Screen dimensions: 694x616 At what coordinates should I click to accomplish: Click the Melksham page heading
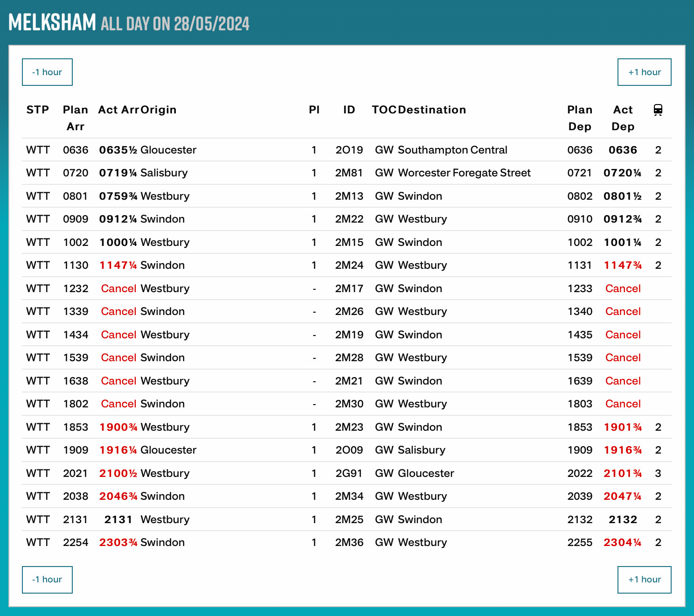(52, 22)
